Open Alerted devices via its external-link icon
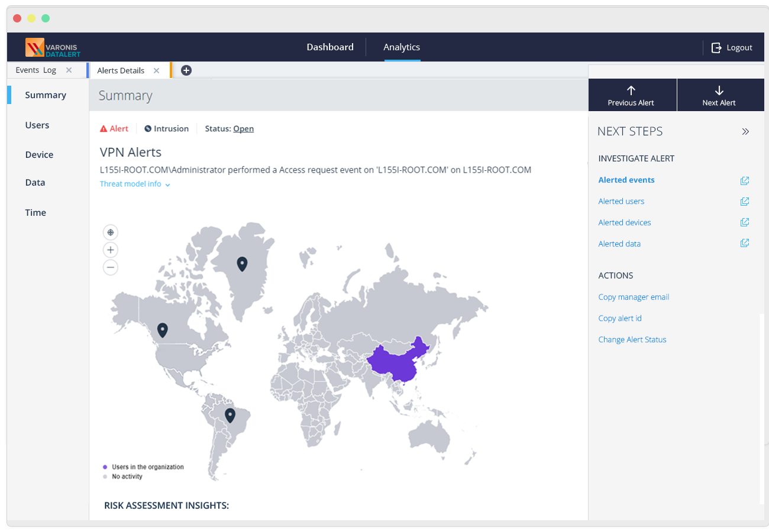The width and height of the screenshot is (769, 532). click(x=745, y=222)
